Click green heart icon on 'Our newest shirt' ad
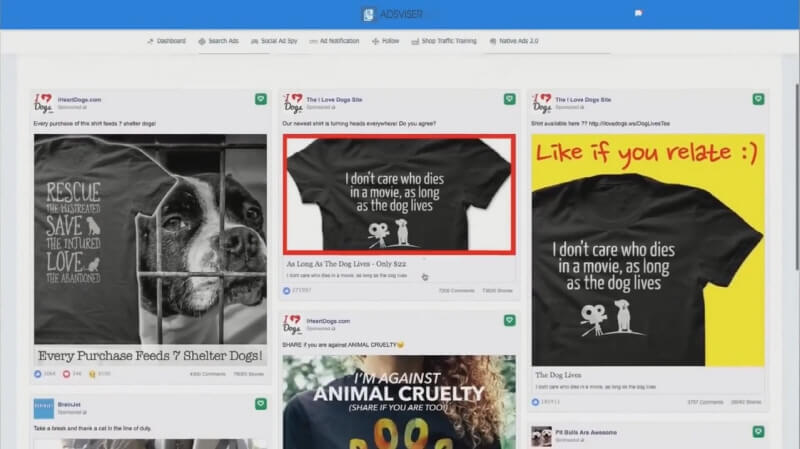 (509, 99)
